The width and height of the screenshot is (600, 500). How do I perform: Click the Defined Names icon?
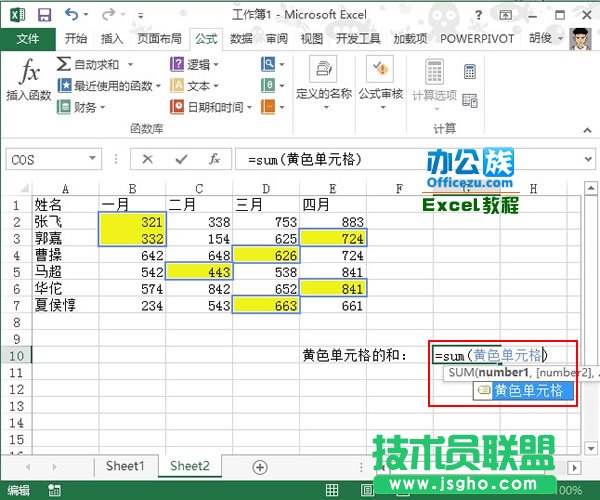[323, 69]
